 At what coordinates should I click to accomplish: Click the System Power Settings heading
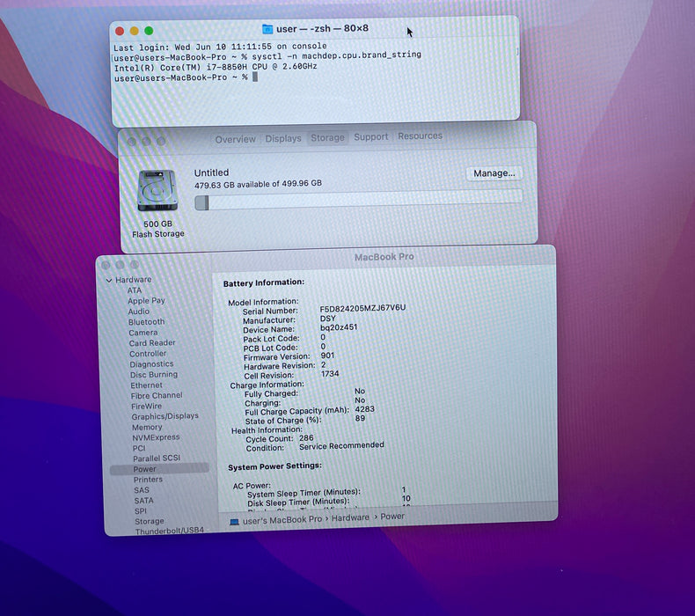point(274,466)
